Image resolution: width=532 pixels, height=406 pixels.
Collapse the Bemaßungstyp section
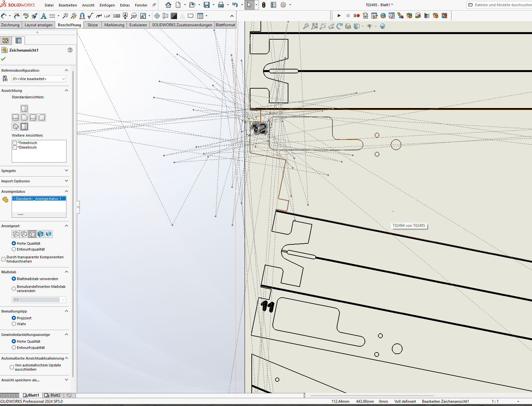click(x=66, y=311)
